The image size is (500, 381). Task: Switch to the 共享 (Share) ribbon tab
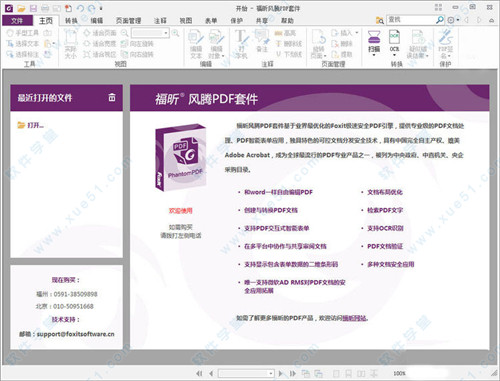coord(262,21)
